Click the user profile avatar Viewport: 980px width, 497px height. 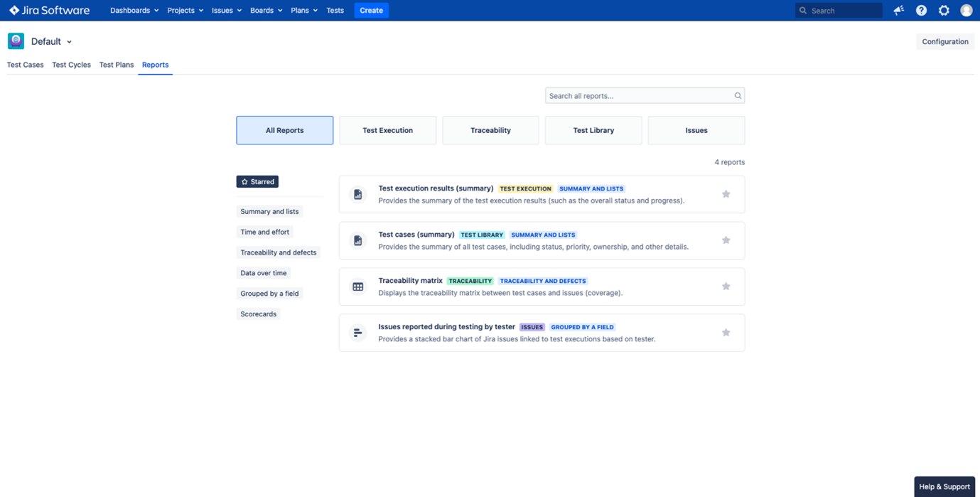point(966,11)
